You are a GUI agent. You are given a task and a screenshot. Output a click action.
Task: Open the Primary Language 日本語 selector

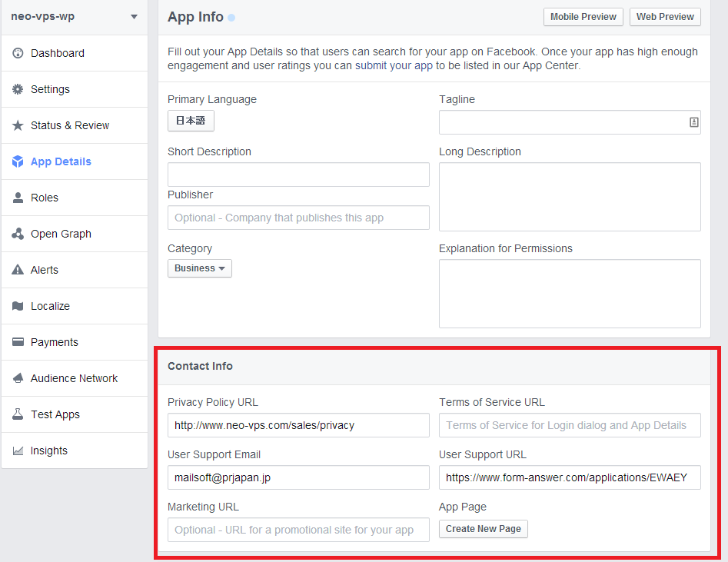[x=191, y=121]
